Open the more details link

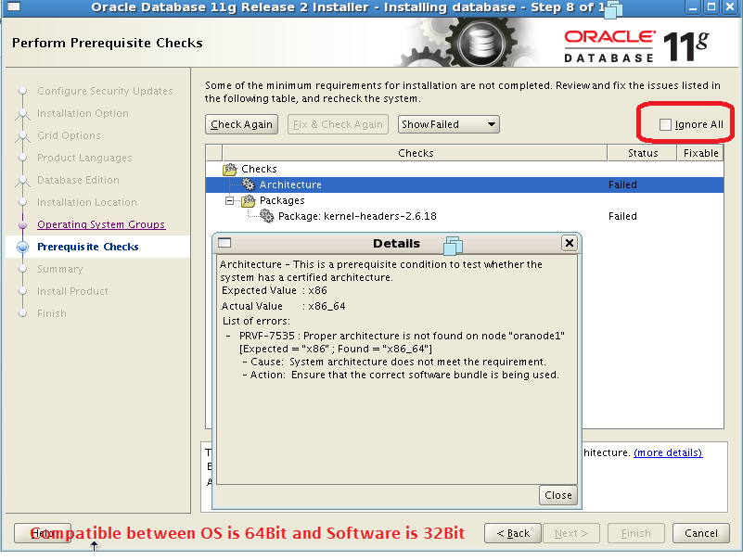(668, 452)
